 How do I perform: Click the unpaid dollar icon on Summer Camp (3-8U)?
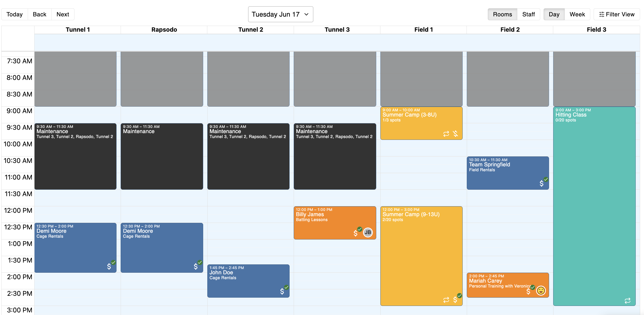click(x=455, y=134)
